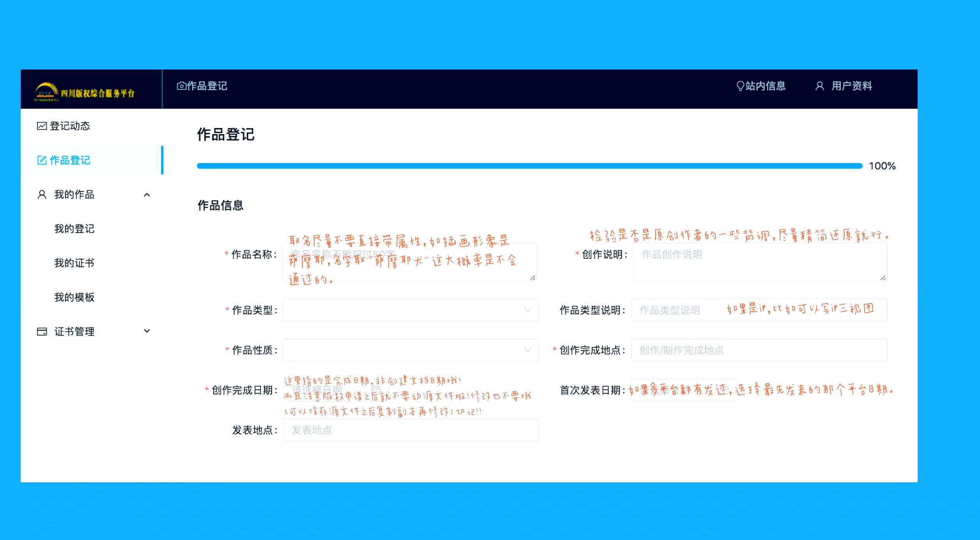
Task: Click the 作品性质 dropdown arrow
Action: tap(528, 350)
